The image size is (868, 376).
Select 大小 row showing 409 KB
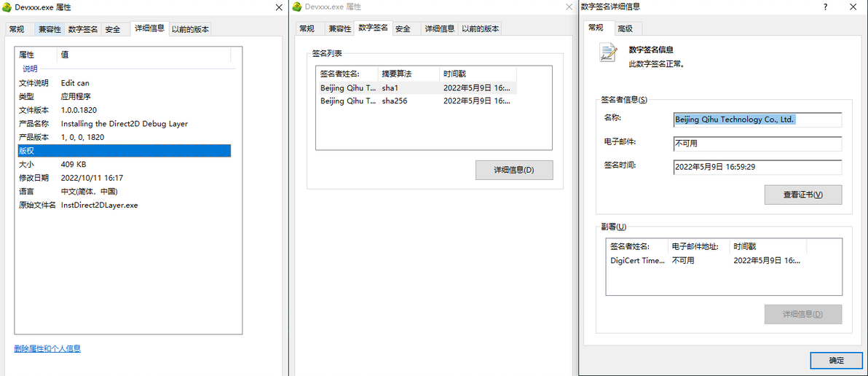point(124,165)
